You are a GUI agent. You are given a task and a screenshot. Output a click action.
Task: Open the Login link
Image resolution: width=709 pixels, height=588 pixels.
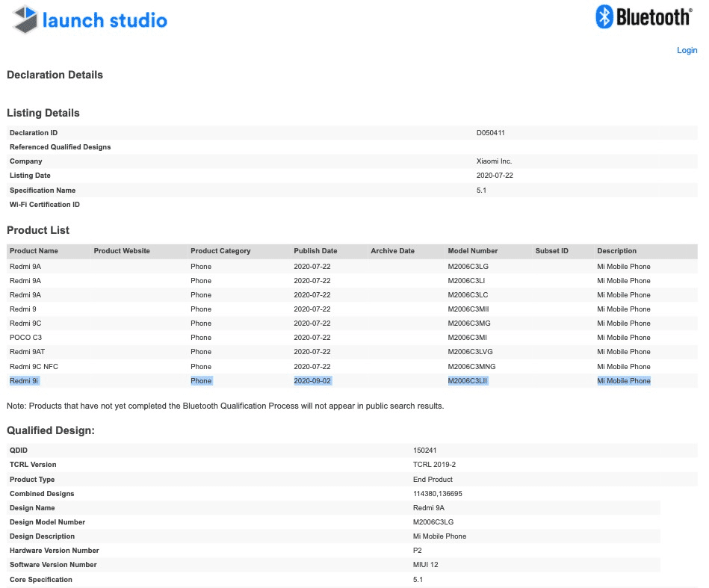(687, 50)
